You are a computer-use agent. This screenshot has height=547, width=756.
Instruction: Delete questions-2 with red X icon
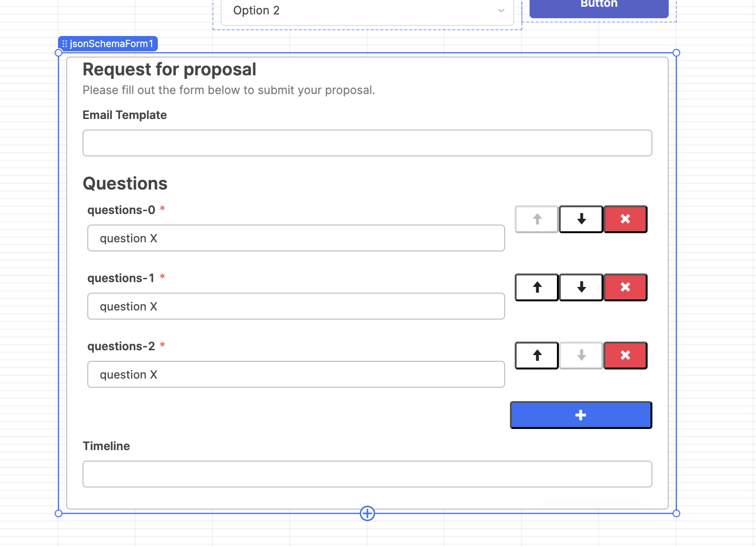(625, 356)
